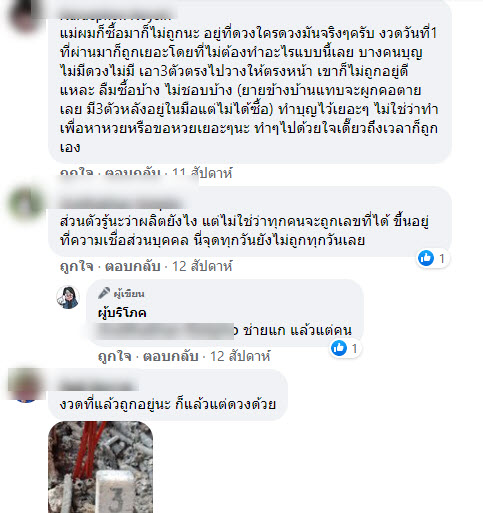
Task: Click the blurred name above 'งวดที่แล้วถูกอยู่นะ' comment
Action: coord(98,384)
